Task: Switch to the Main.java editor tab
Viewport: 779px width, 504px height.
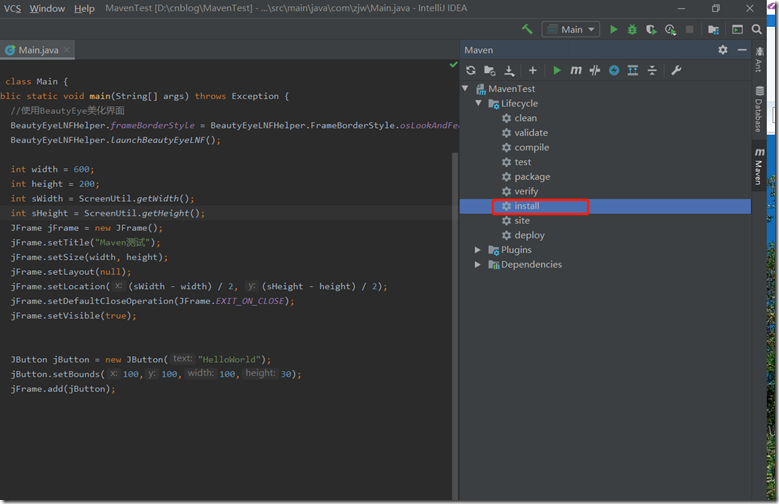Action: [x=38, y=50]
